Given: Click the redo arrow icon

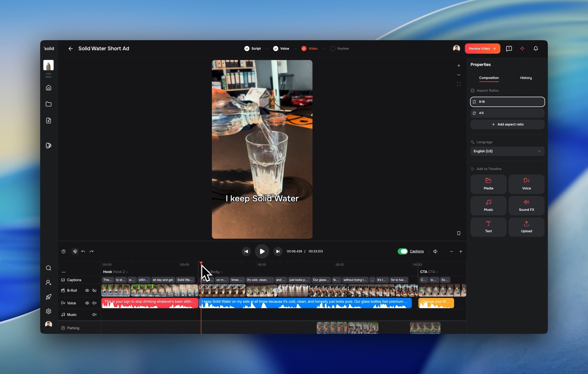Looking at the screenshot, I should [x=92, y=251].
